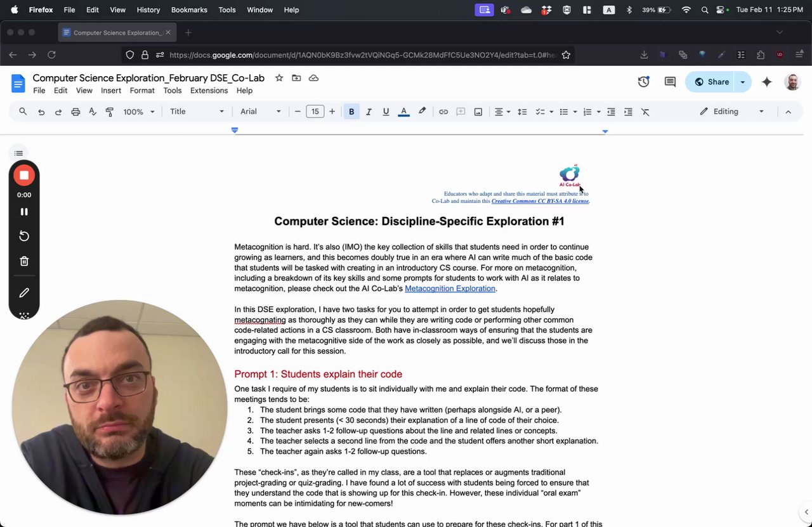Stop the screen recording
This screenshot has width=812, height=527.
click(x=24, y=175)
